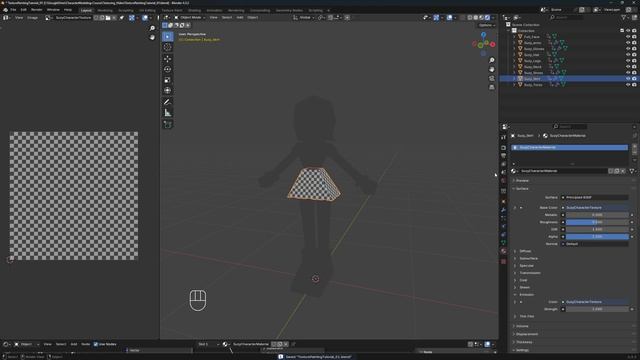The image size is (640, 360).
Task: Open the Tool properties tab
Action: point(503,138)
